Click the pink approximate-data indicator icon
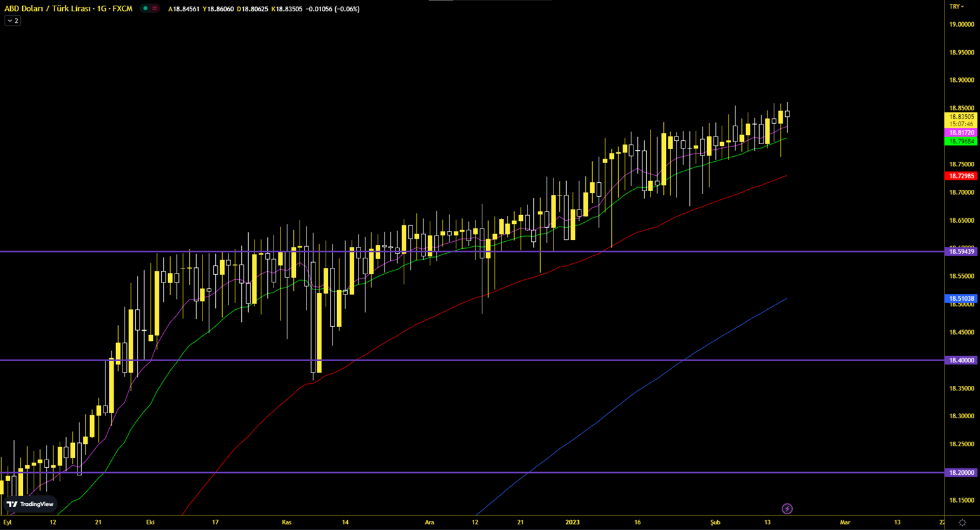This screenshot has width=980, height=530. point(154,9)
